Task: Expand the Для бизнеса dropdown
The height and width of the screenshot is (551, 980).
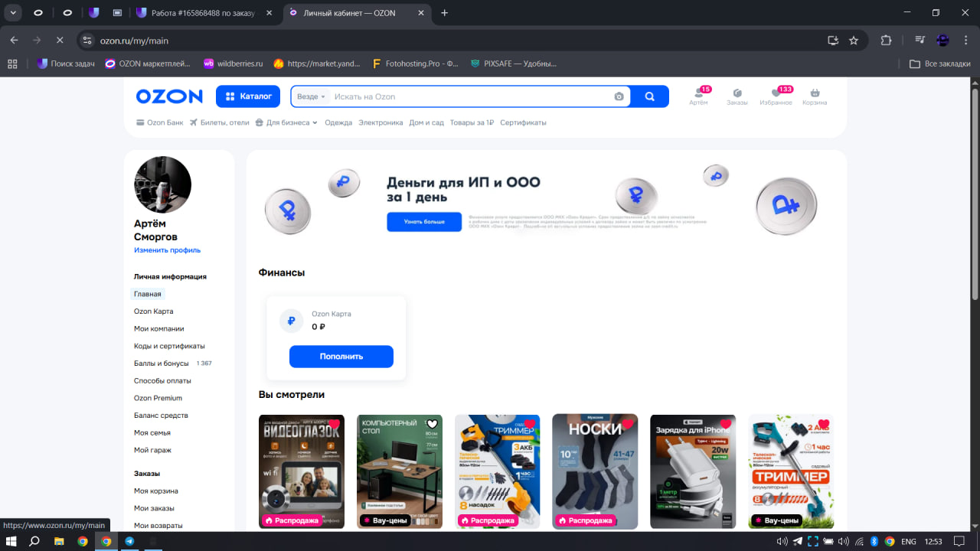Action: pos(286,122)
